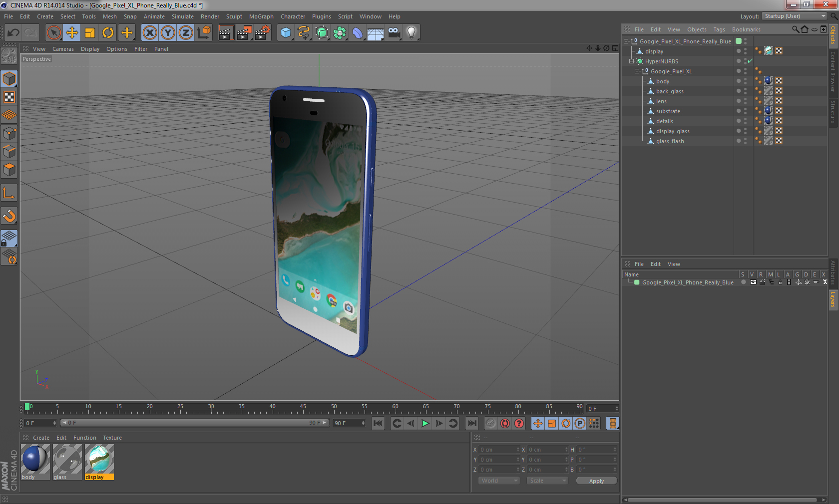The height and width of the screenshot is (504, 839).
Task: Open the Layout Startup dropdown
Action: point(795,16)
